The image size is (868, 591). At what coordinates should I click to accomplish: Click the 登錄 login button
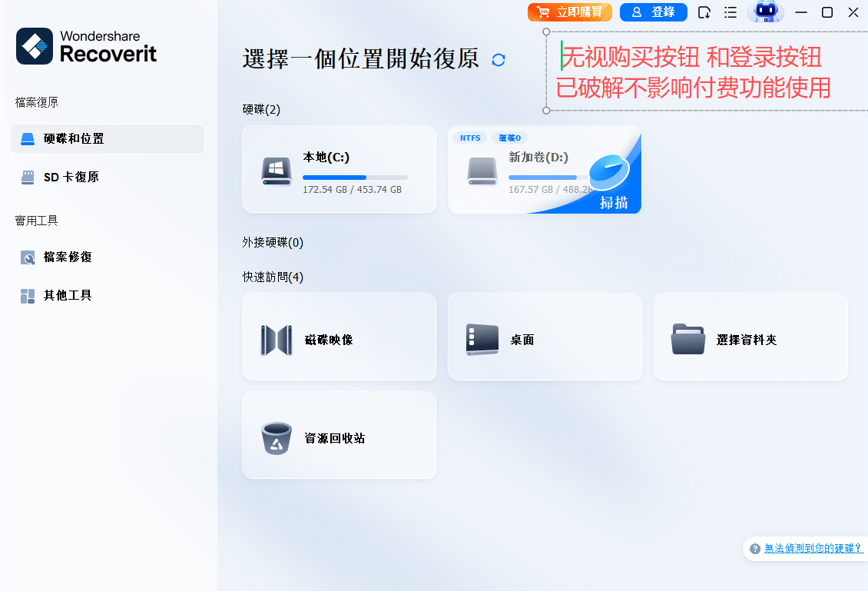[653, 12]
